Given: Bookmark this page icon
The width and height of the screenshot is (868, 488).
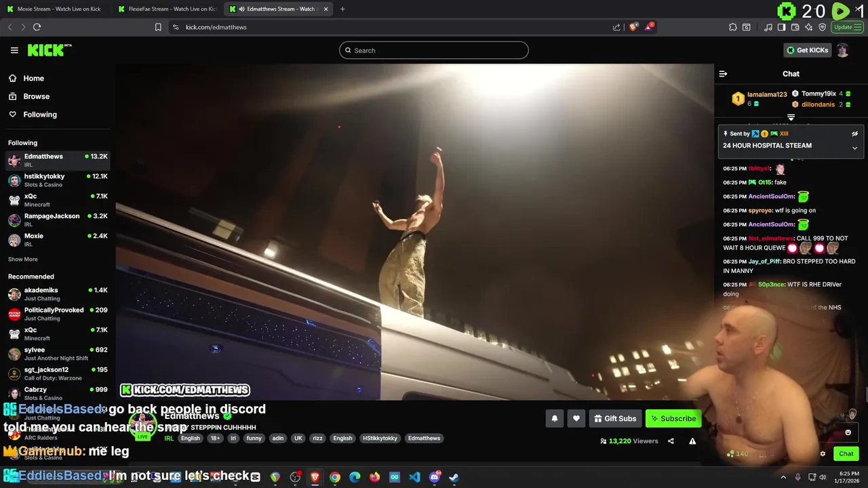Looking at the screenshot, I should click(x=158, y=27).
